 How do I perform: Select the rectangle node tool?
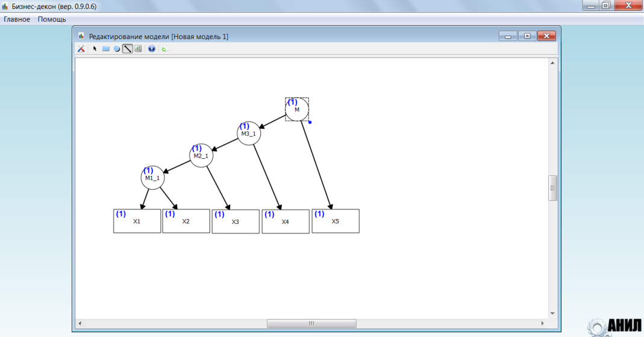pyautogui.click(x=106, y=49)
